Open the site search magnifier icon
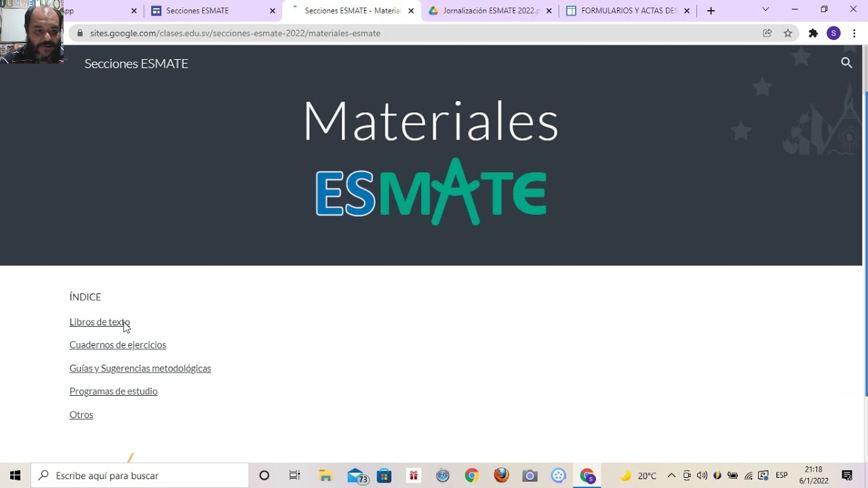Viewport: 868px width, 488px height. coord(846,63)
